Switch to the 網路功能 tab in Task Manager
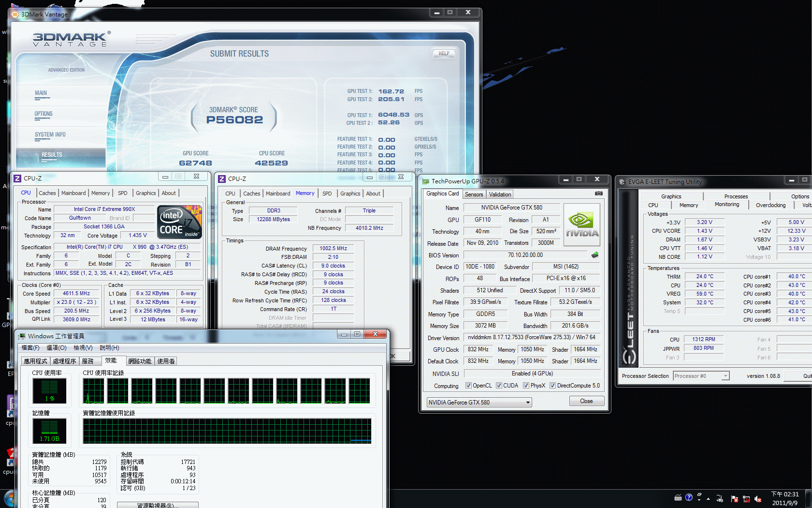Image resolution: width=812 pixels, height=508 pixels. [x=140, y=361]
